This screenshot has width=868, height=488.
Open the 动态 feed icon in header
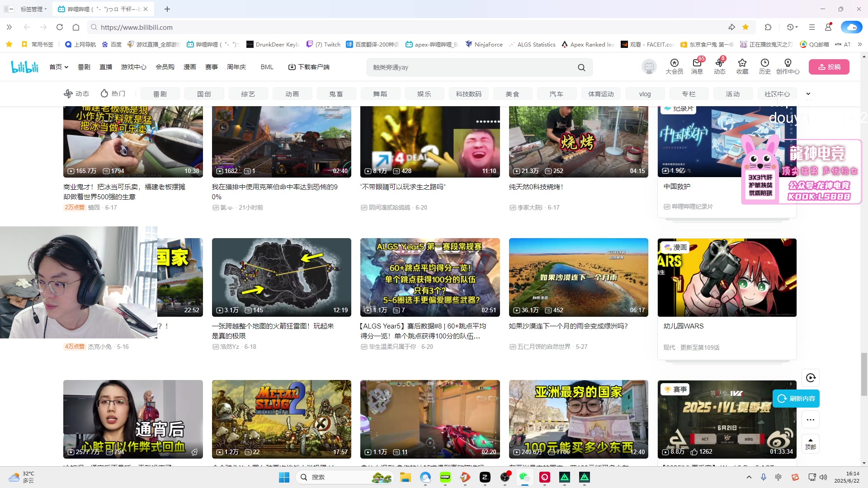tap(719, 66)
